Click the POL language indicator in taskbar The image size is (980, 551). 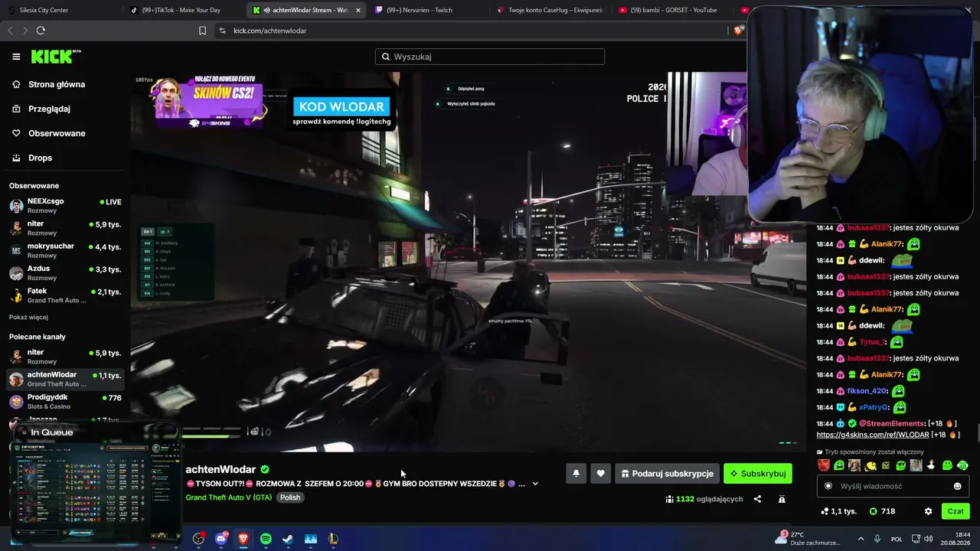point(897,539)
